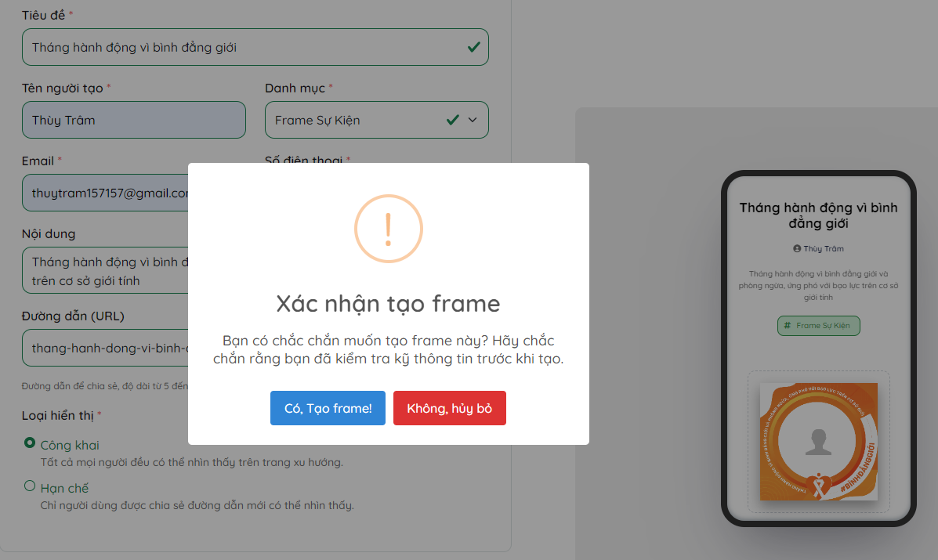Click the Email input field

tap(105, 193)
